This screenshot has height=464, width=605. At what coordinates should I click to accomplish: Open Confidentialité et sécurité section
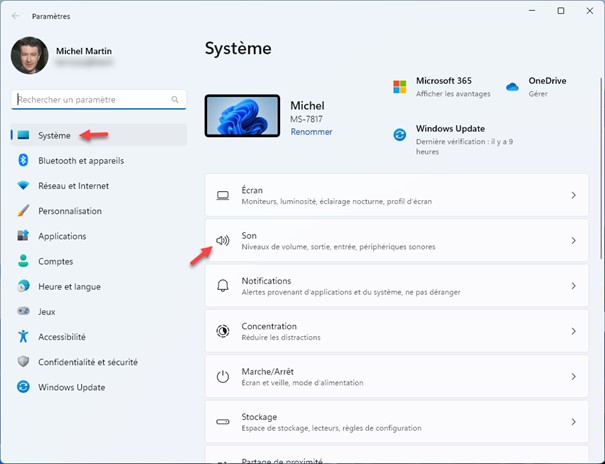87,362
